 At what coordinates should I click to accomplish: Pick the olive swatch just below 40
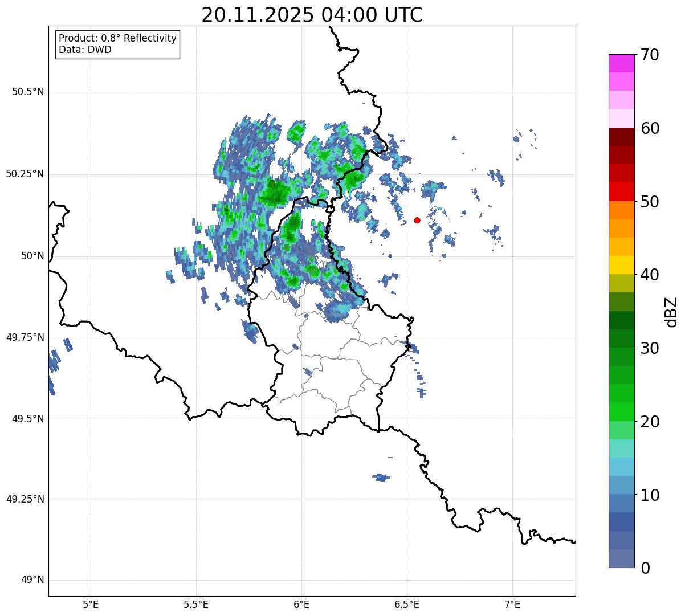(621, 283)
